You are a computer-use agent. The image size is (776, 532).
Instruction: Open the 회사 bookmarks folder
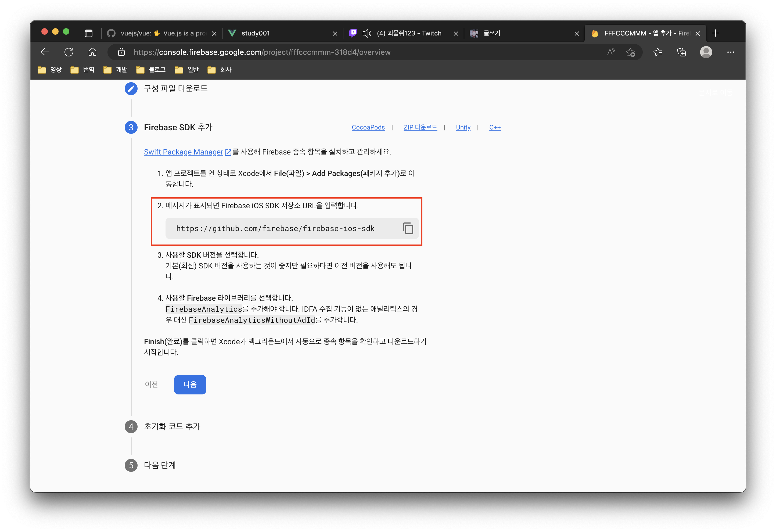tap(219, 70)
